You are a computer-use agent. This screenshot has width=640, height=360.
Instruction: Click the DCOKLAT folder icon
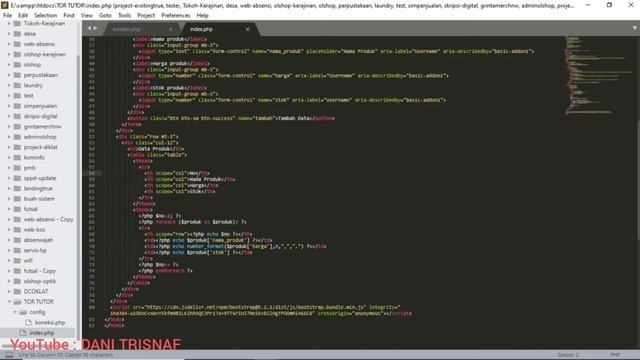pos(17,291)
